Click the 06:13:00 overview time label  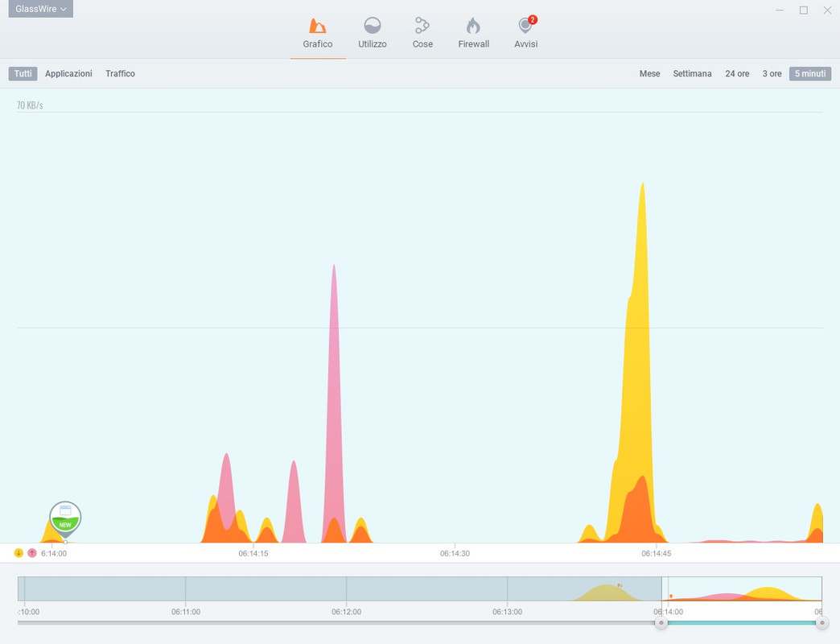(x=508, y=611)
